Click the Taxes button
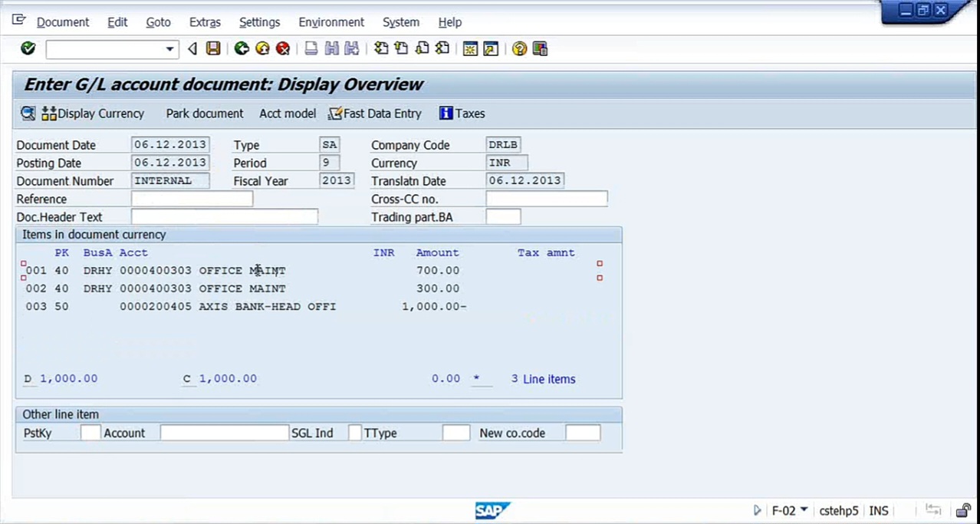Viewport: 980px width, 524px height. pos(462,114)
